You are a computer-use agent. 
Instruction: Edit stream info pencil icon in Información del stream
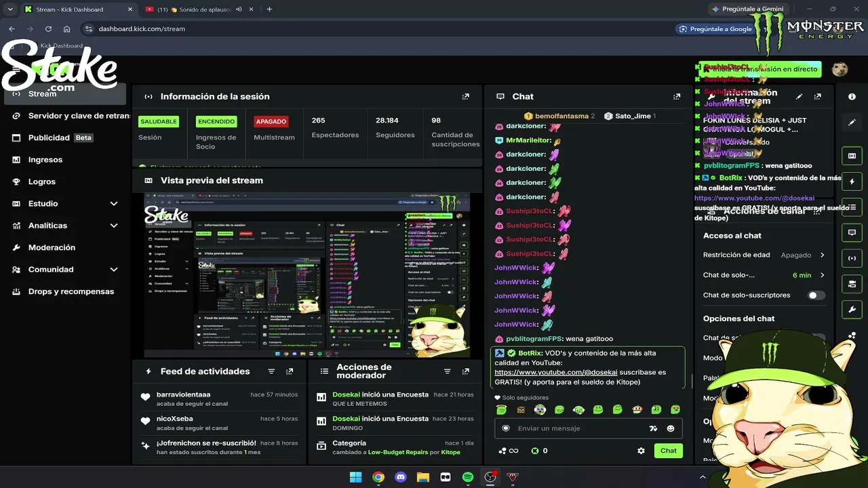[800, 97]
